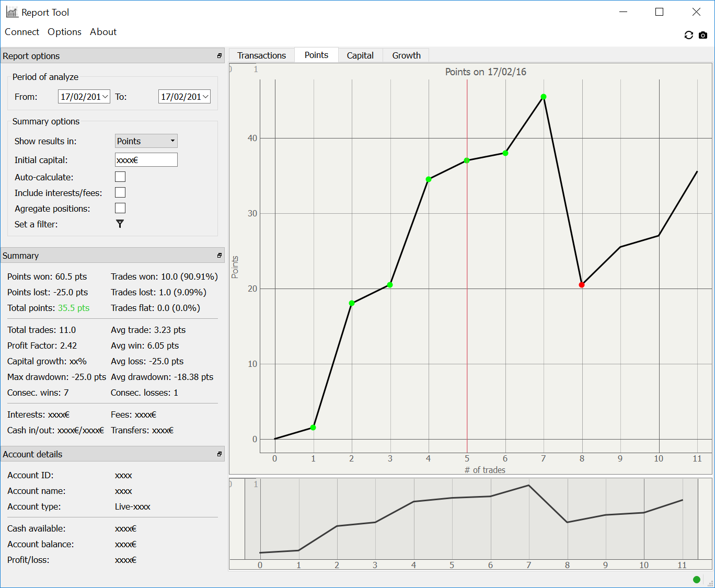Image resolution: width=715 pixels, height=588 pixels.
Task: Click the 'Account ID:' label
Action: [30, 475]
